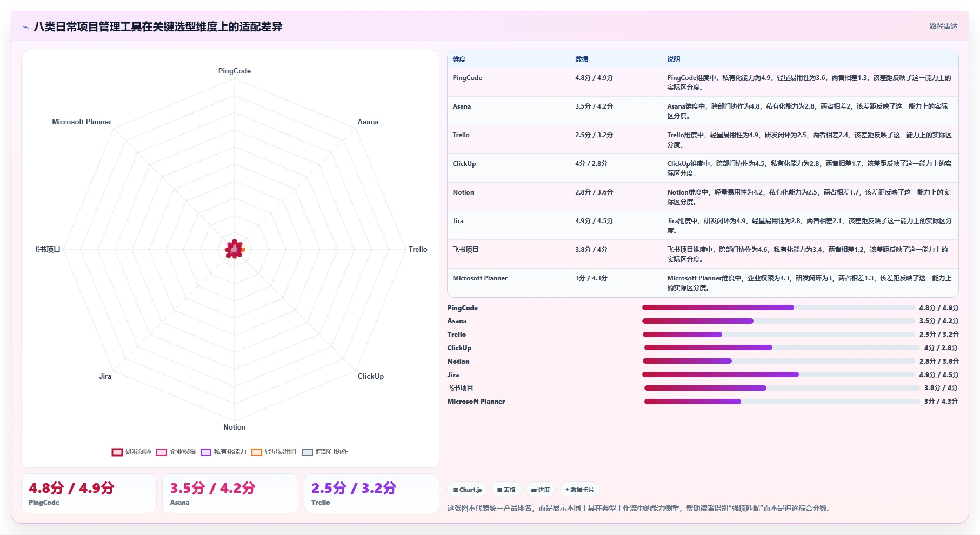This screenshot has height=535, width=980.
Task: Click the Notion label in the progress list
Action: coord(458,362)
